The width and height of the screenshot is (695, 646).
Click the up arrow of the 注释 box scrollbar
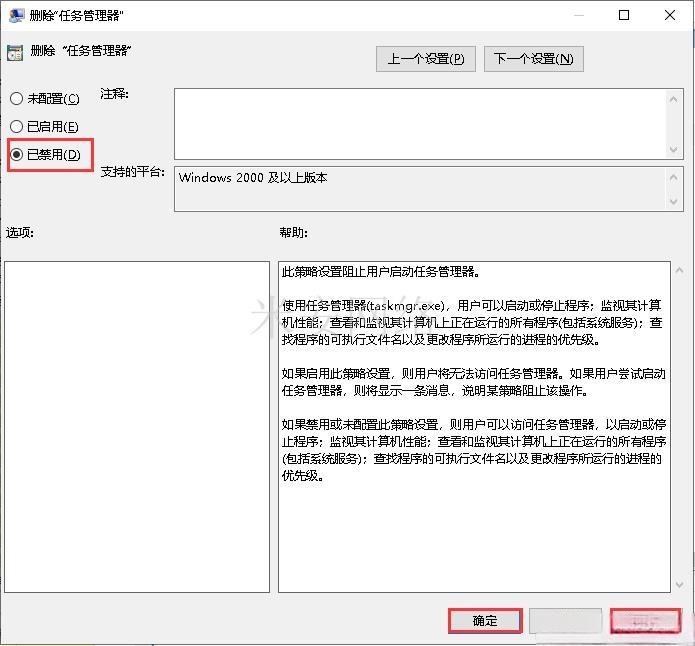click(673, 99)
